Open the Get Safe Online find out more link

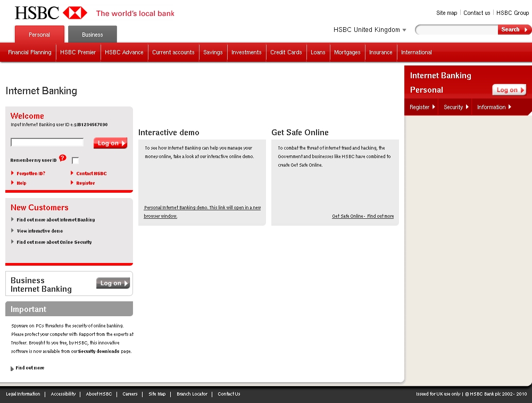pos(363,216)
